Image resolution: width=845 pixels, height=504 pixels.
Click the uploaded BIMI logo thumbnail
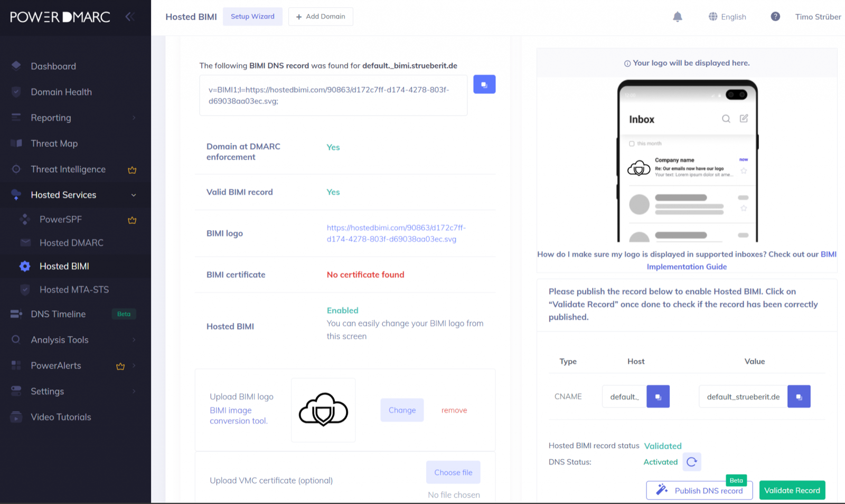coord(323,410)
